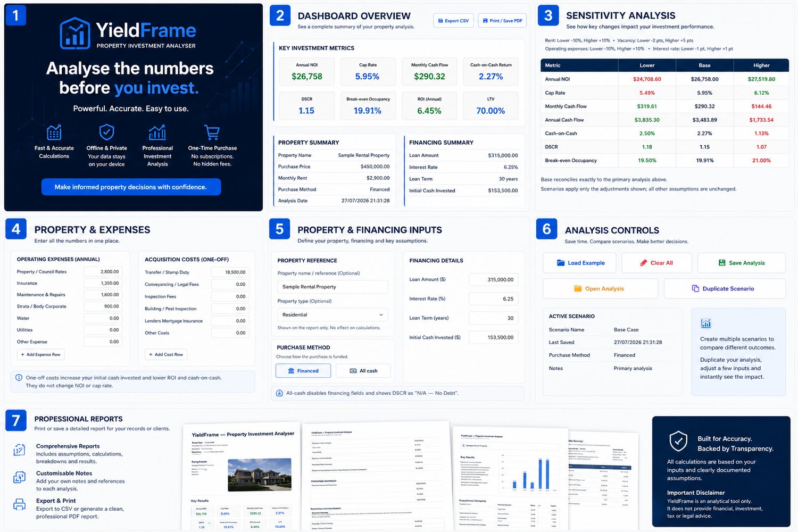798x532 pixels.
Task: Click the Annual NOI $26,758 metric card
Action: point(307,71)
